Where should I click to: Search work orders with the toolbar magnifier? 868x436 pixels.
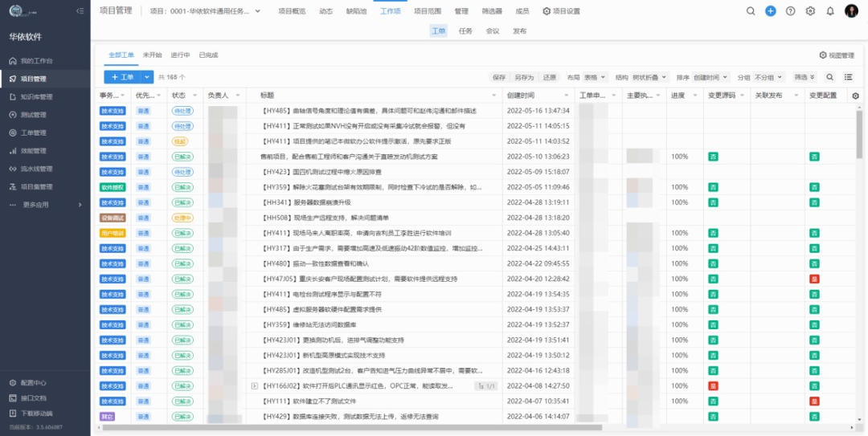coord(830,77)
